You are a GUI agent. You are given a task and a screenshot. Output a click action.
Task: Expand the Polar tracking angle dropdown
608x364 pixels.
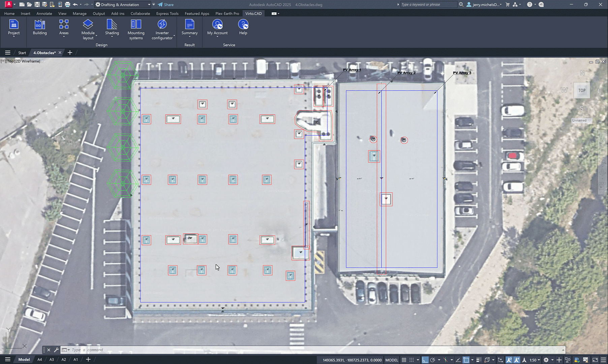[x=439, y=360]
